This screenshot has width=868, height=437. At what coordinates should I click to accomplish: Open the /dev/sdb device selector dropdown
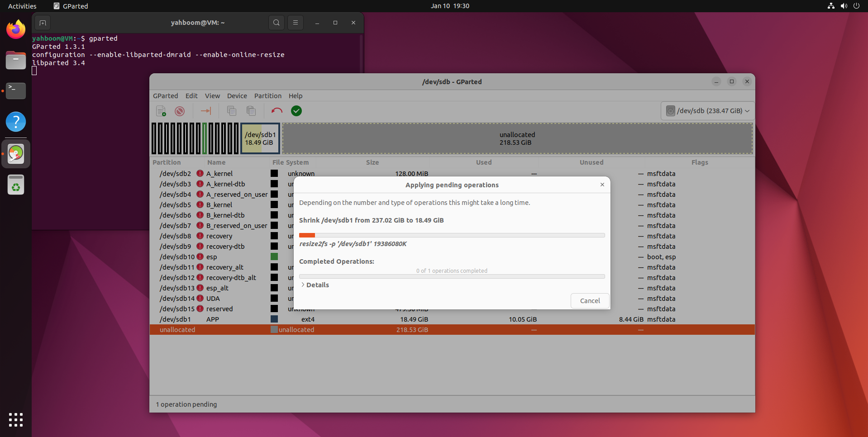pos(708,111)
